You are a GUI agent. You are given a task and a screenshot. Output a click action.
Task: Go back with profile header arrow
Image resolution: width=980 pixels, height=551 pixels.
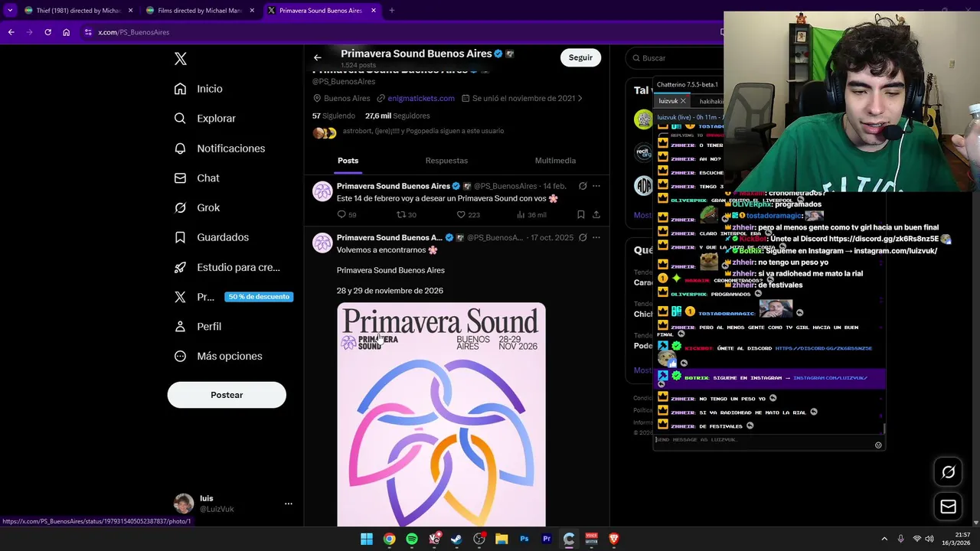318,57
